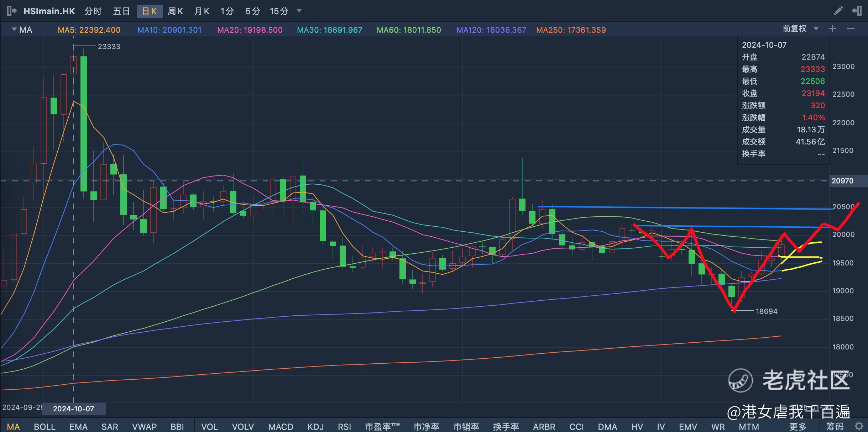868x432 pixels.
Task: Show the EMV indicator
Action: pyautogui.click(x=688, y=426)
